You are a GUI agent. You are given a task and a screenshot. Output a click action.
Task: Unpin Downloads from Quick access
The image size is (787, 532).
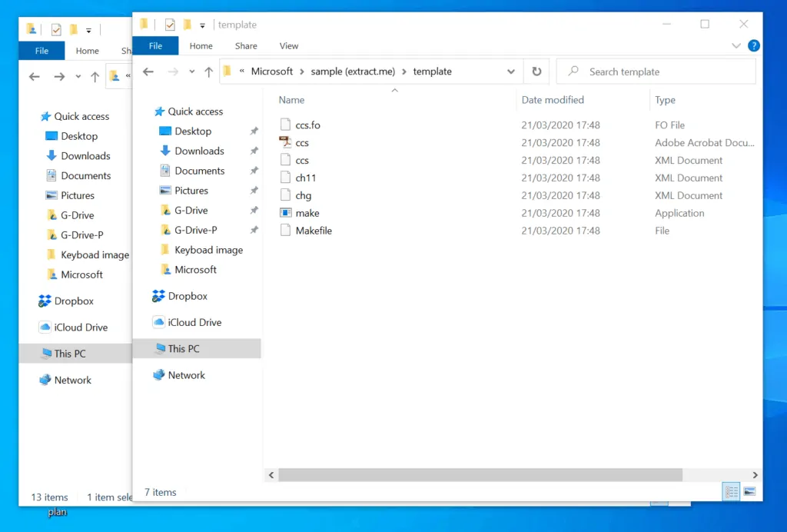(254, 151)
